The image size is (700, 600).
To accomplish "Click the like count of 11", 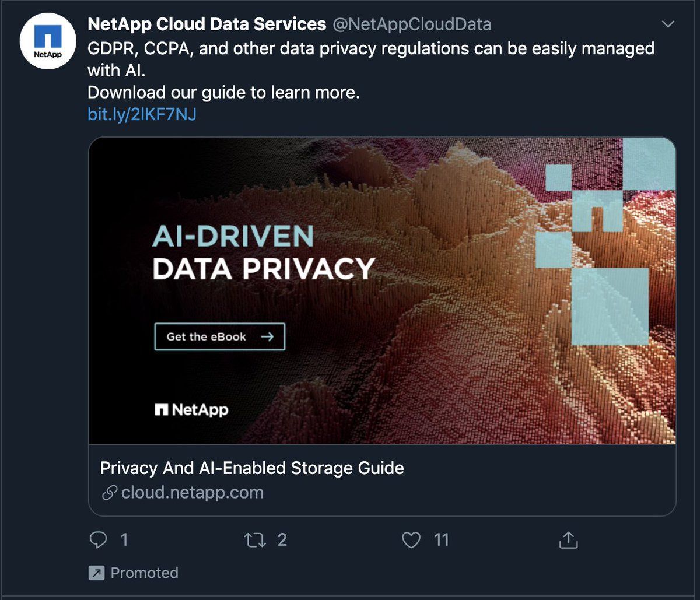I will click(442, 540).
